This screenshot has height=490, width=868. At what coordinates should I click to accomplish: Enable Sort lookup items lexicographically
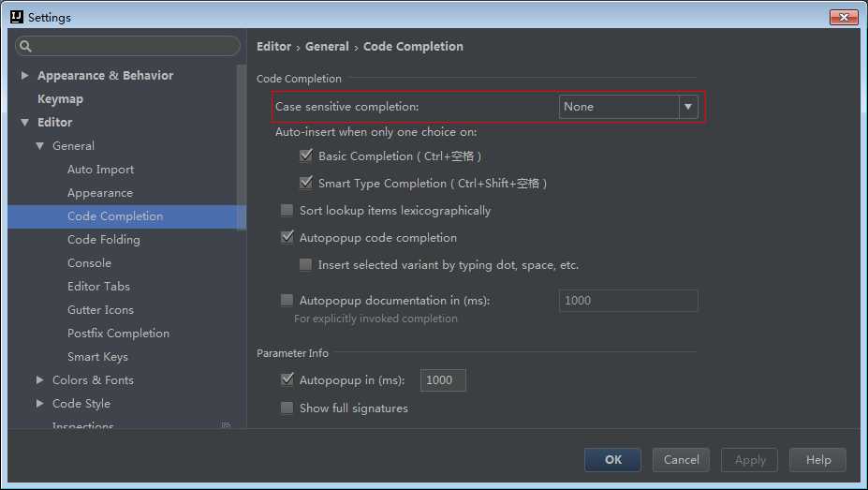287,210
